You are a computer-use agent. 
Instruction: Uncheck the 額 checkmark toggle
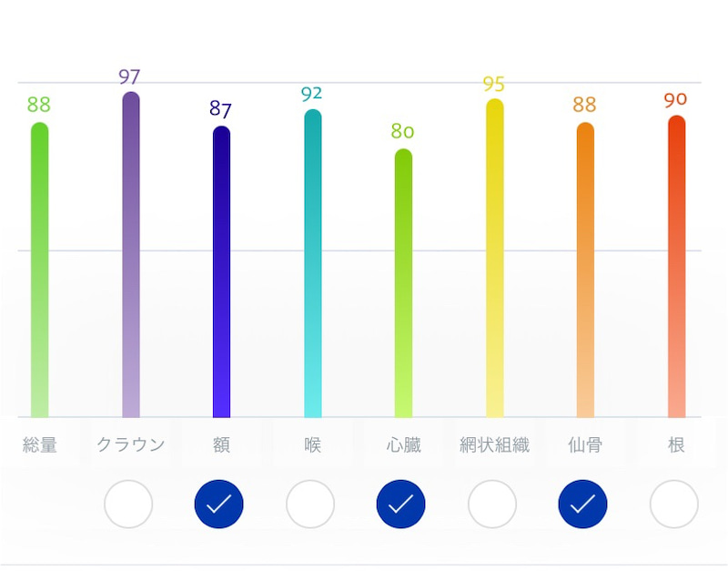(218, 505)
